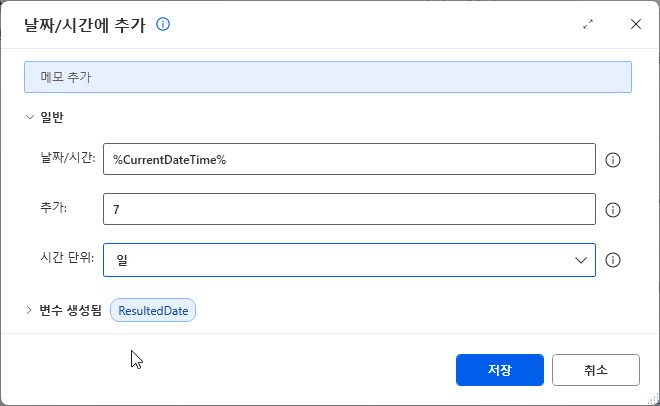Cancel with the 취소 button

[x=596, y=370]
